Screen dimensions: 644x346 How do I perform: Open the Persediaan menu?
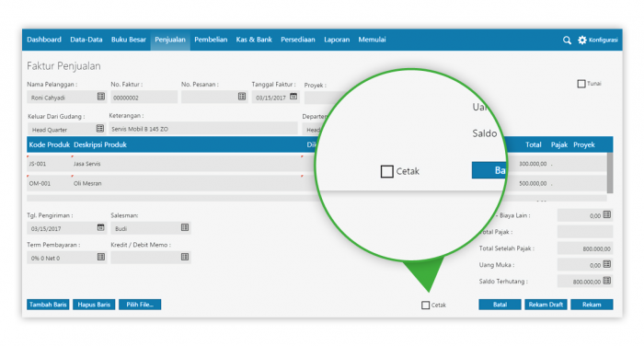[x=298, y=40]
